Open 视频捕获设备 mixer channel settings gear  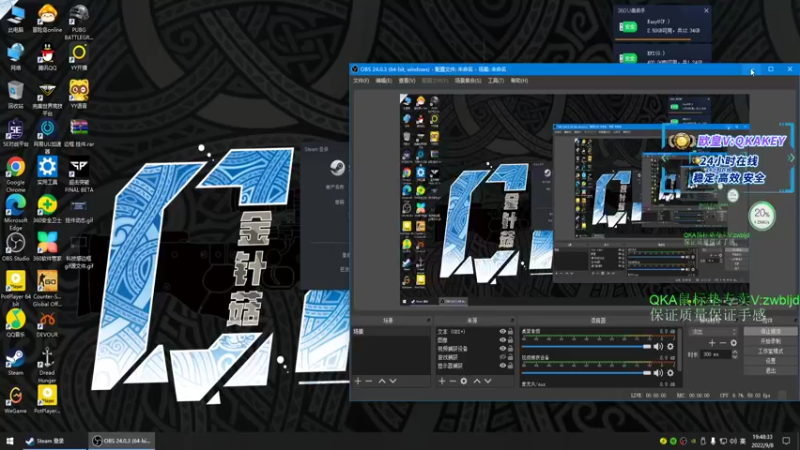(670, 373)
